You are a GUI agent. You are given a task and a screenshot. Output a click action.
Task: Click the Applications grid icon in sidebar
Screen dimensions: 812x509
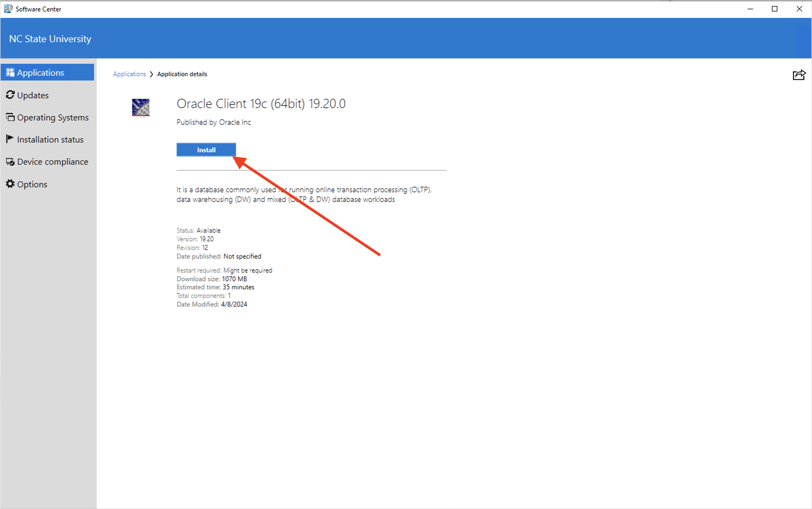tap(10, 72)
